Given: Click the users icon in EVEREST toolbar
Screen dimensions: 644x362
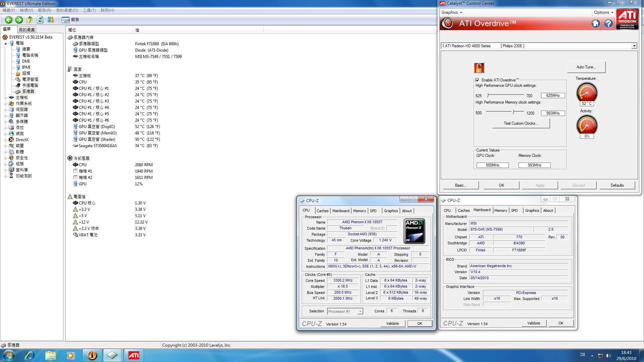Looking at the screenshot, I should [x=51, y=20].
